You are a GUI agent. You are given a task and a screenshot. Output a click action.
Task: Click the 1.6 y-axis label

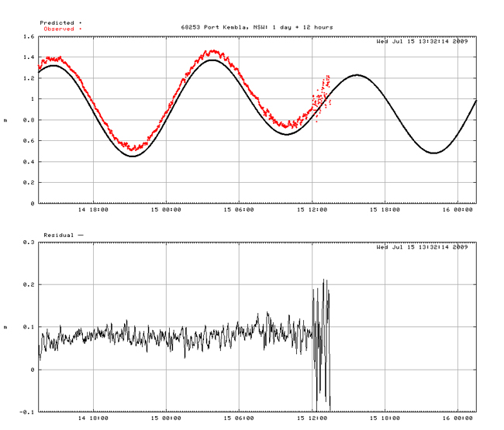point(29,36)
